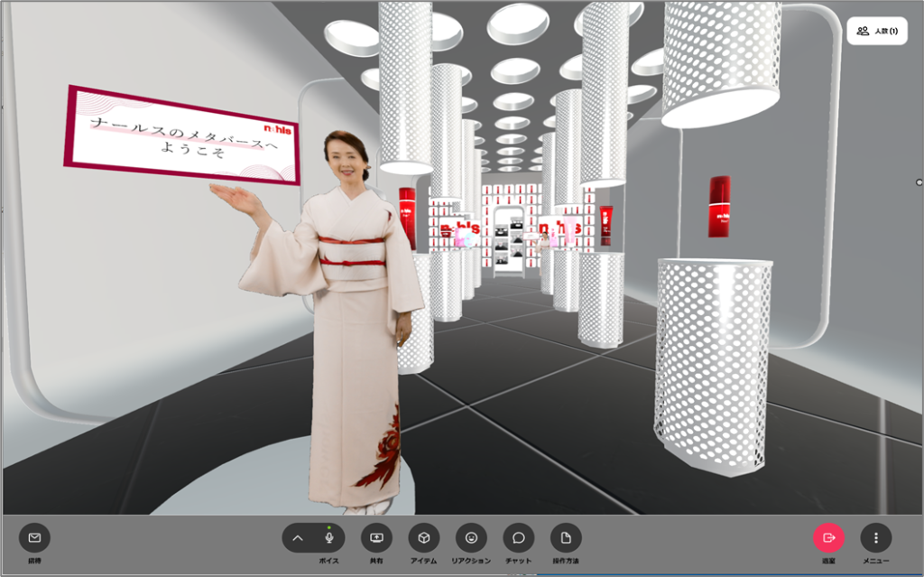This screenshot has height=577, width=924.
Task: Click the large perforated pedestal at right foreground
Action: coord(713,361)
